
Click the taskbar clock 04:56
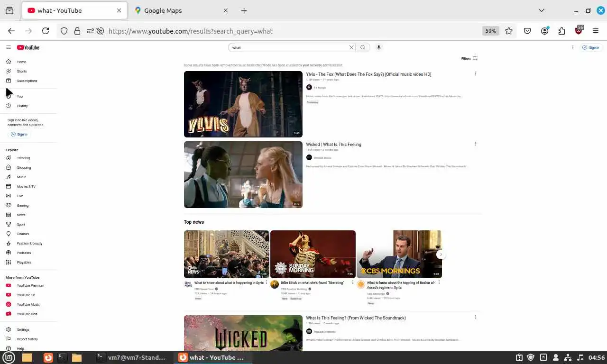597,357
